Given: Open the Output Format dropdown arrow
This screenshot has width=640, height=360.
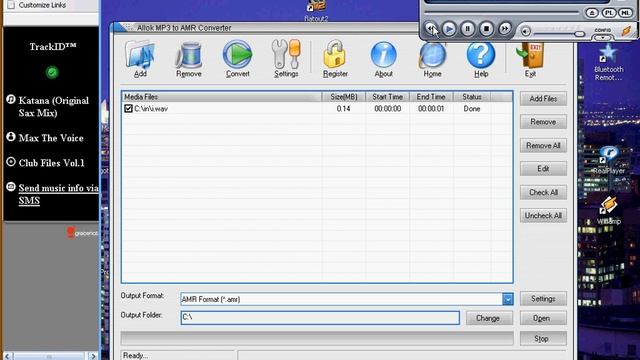Looking at the screenshot, I should pos(508,299).
